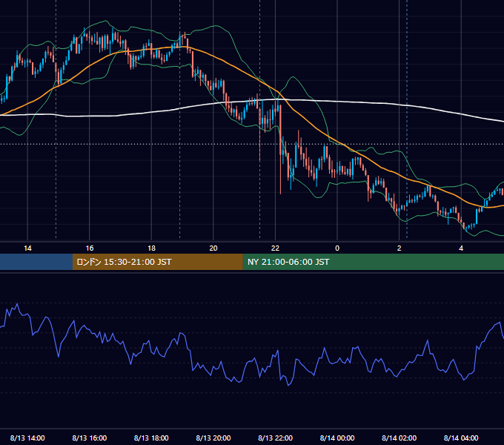Click the blue session band before London
This screenshot has height=445, width=504.
(x=36, y=262)
